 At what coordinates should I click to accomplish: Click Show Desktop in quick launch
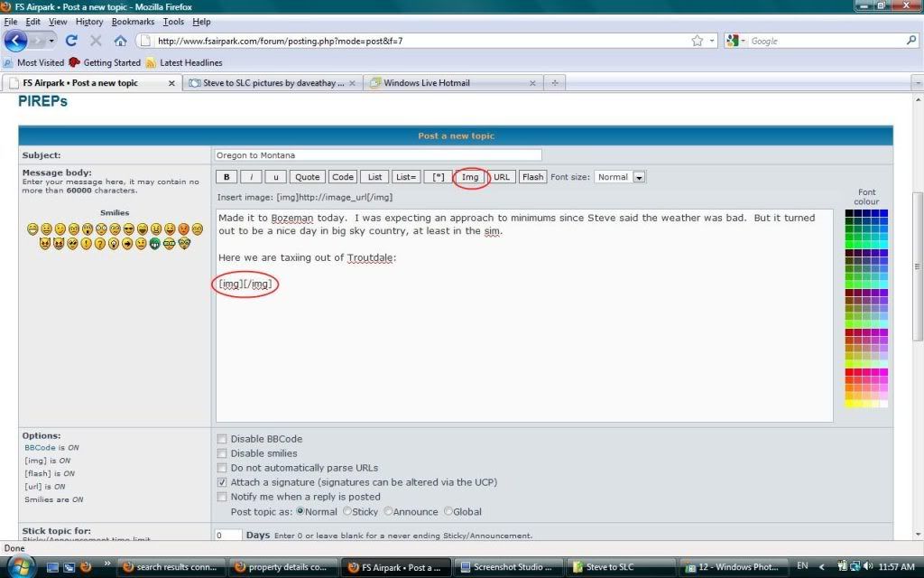(52, 567)
